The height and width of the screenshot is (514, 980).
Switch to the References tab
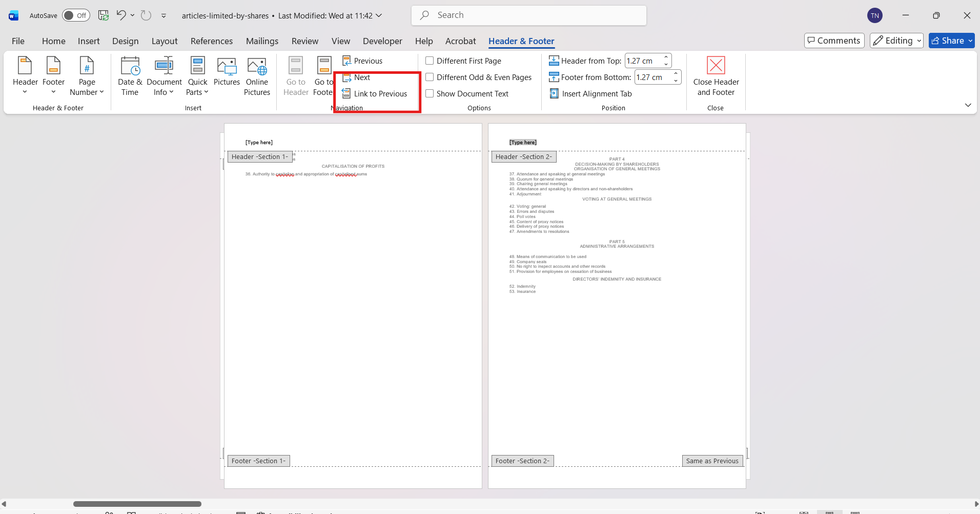(212, 41)
